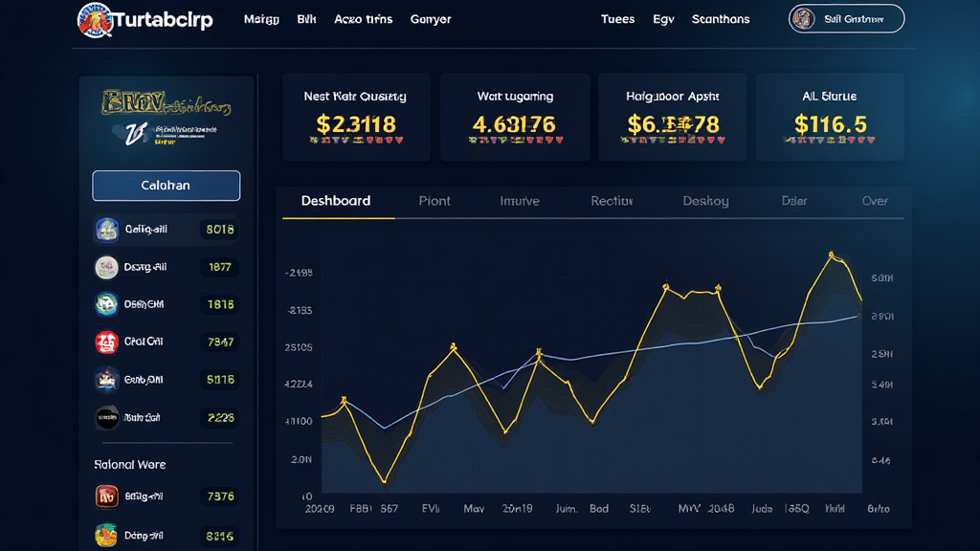Image resolution: width=980 pixels, height=551 pixels.
Task: Open the Dong-ail coin icon
Action: [108, 535]
